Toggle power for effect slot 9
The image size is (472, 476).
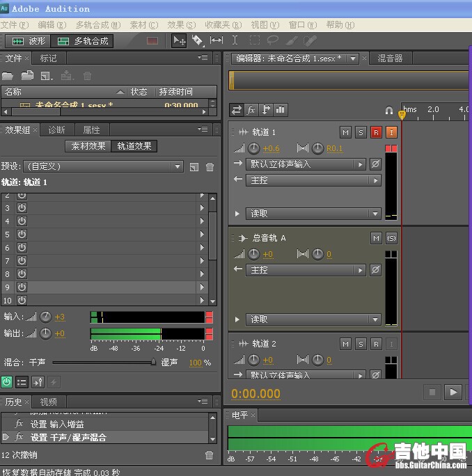[x=22, y=287]
